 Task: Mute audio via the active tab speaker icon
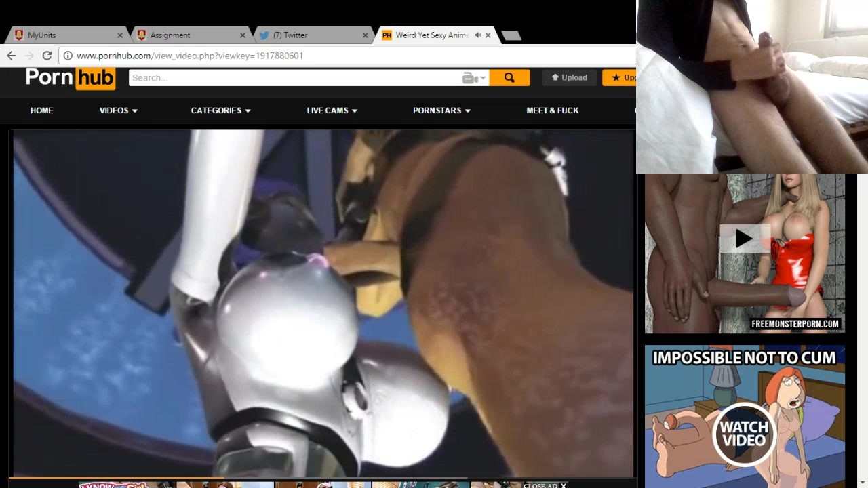(478, 35)
